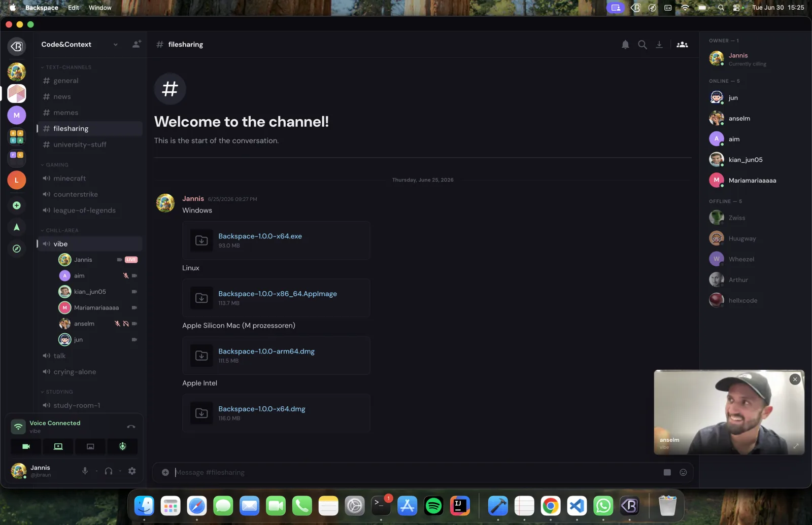Image resolution: width=812 pixels, height=525 pixels.
Task: Open the emoji picker smiley icon
Action: pos(683,472)
